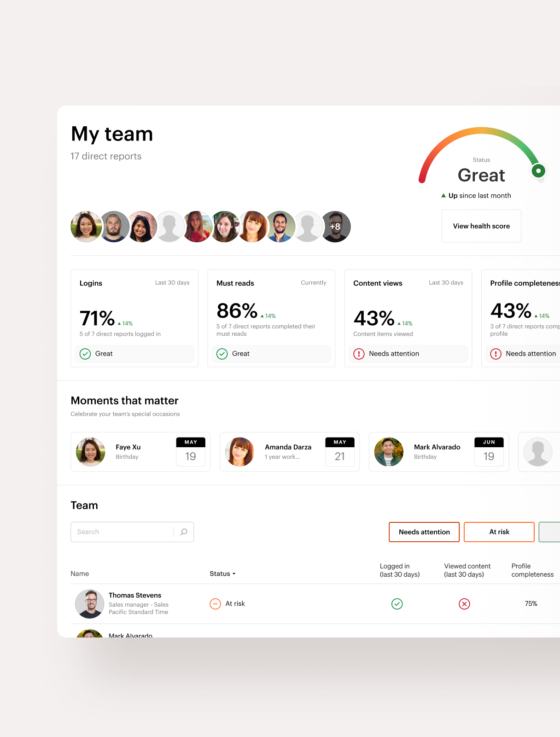Sort by the Status column dropdown
Image resolution: width=560 pixels, height=737 pixels.
(x=222, y=574)
